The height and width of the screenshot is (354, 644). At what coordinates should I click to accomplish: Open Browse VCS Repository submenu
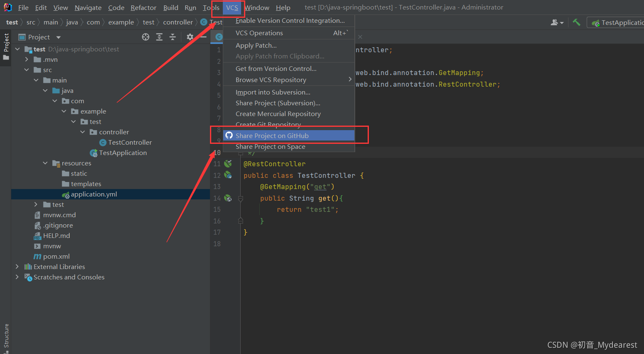click(289, 80)
